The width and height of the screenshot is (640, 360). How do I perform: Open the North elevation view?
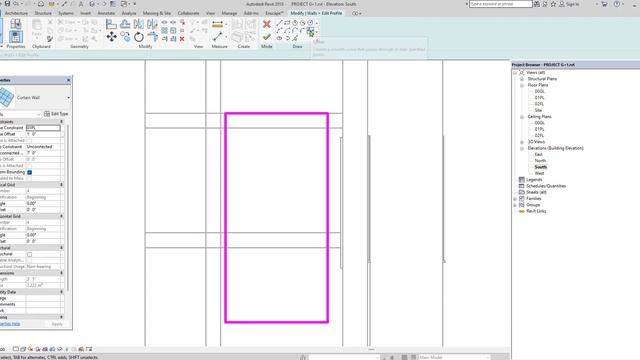(x=540, y=160)
